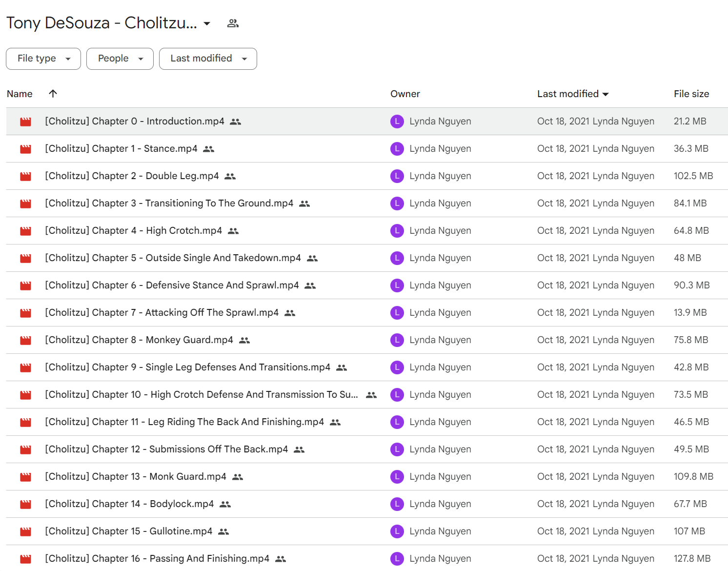Open Chapter 3 - Transitioning To The Ground.mp4
Image resolution: width=728 pixels, height=571 pixels.
click(169, 203)
